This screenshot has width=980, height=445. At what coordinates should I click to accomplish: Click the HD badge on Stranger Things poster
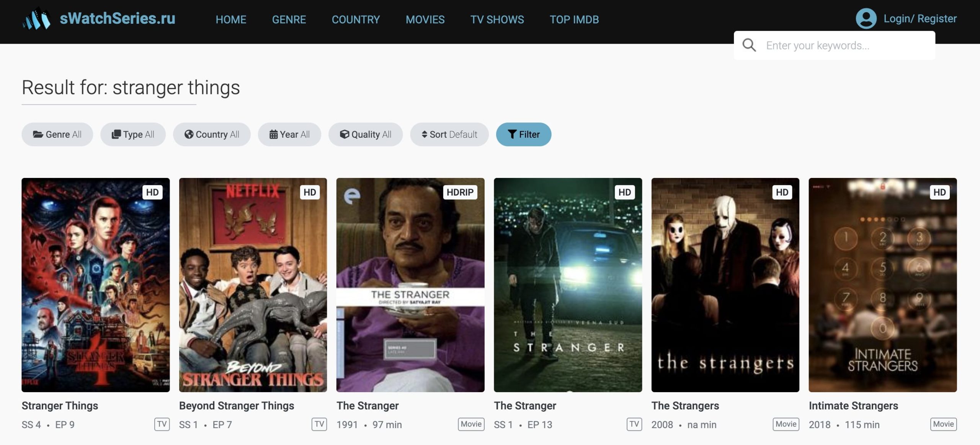click(x=152, y=192)
